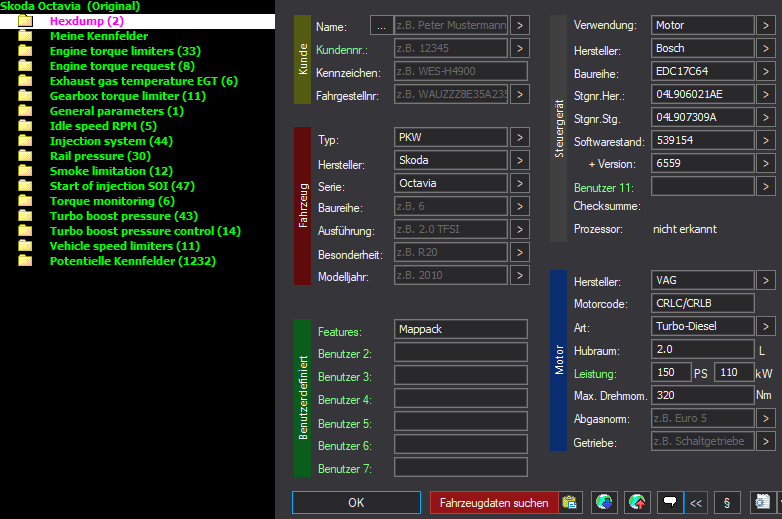Click the folder icon of Engine torque limiters
Screen dimensions: 782x519
[x=25, y=51]
